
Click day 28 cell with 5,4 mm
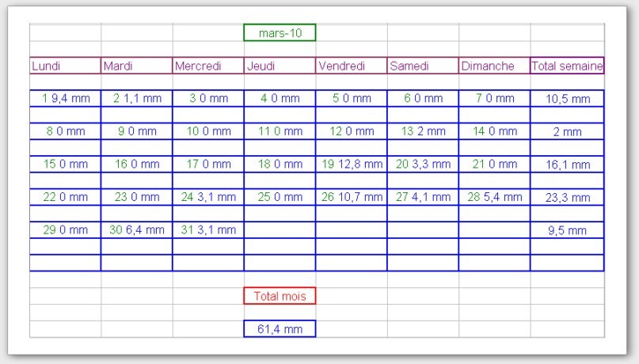(x=494, y=196)
